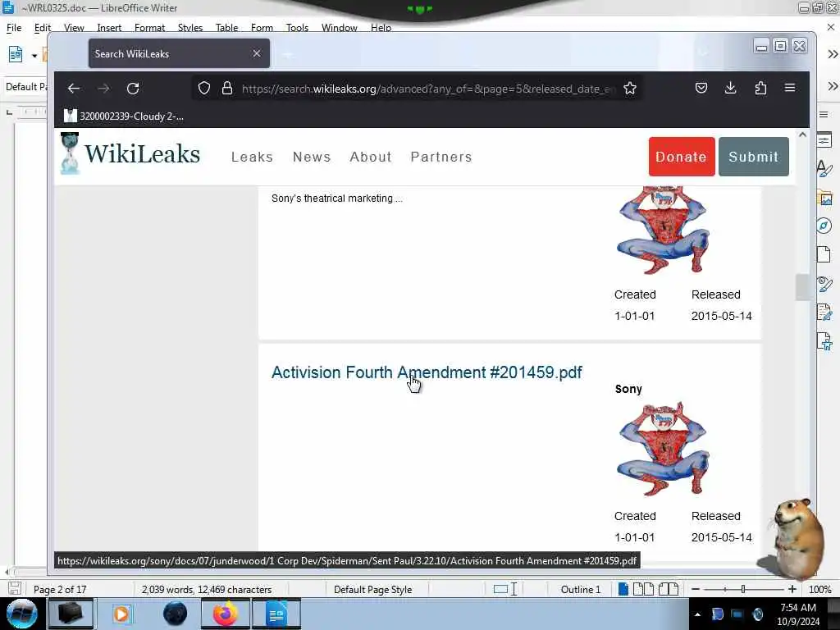Expand the New document dropdown arrow
The image size is (840, 630).
(34, 55)
